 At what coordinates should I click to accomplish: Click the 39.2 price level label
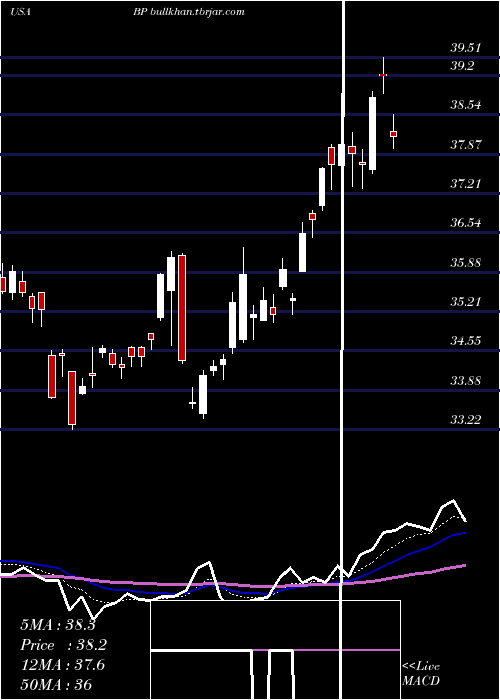click(x=462, y=66)
